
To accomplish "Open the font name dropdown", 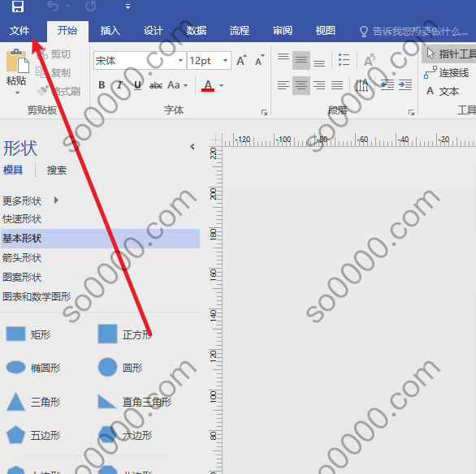I will pyautogui.click(x=180, y=61).
